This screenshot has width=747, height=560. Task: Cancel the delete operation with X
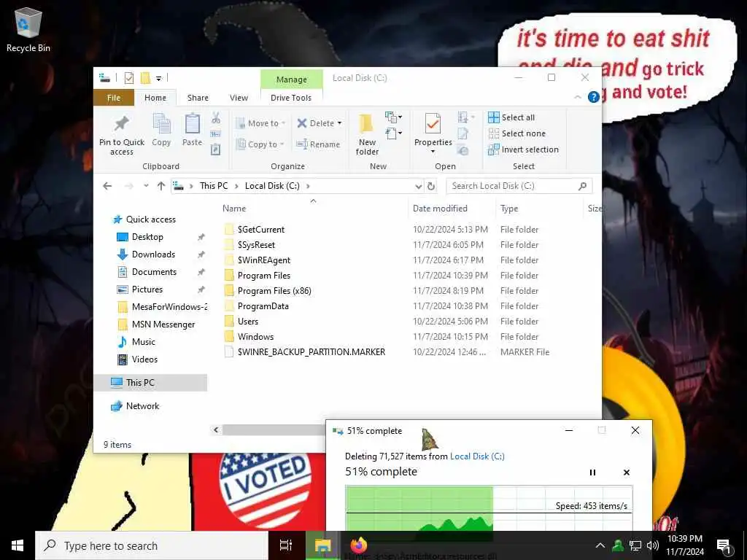pyautogui.click(x=627, y=472)
